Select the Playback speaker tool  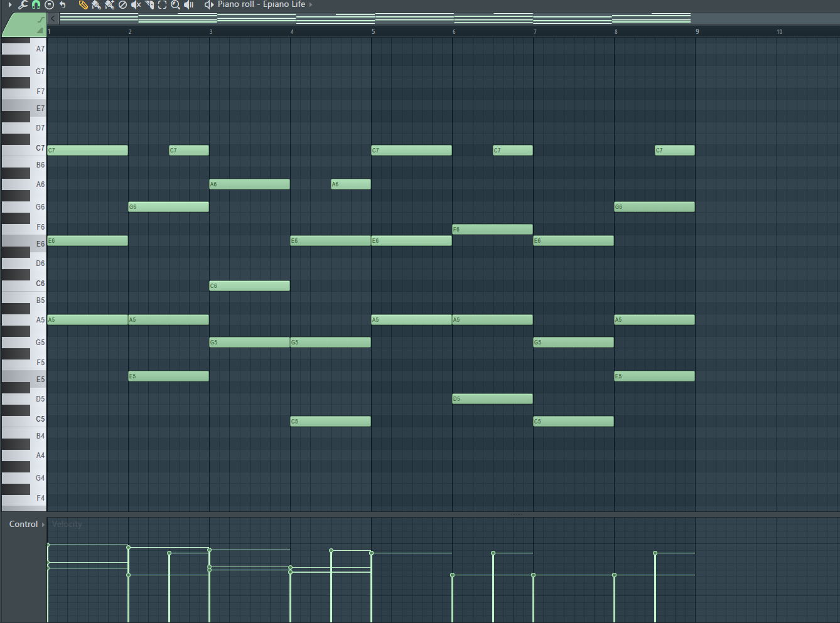188,4
